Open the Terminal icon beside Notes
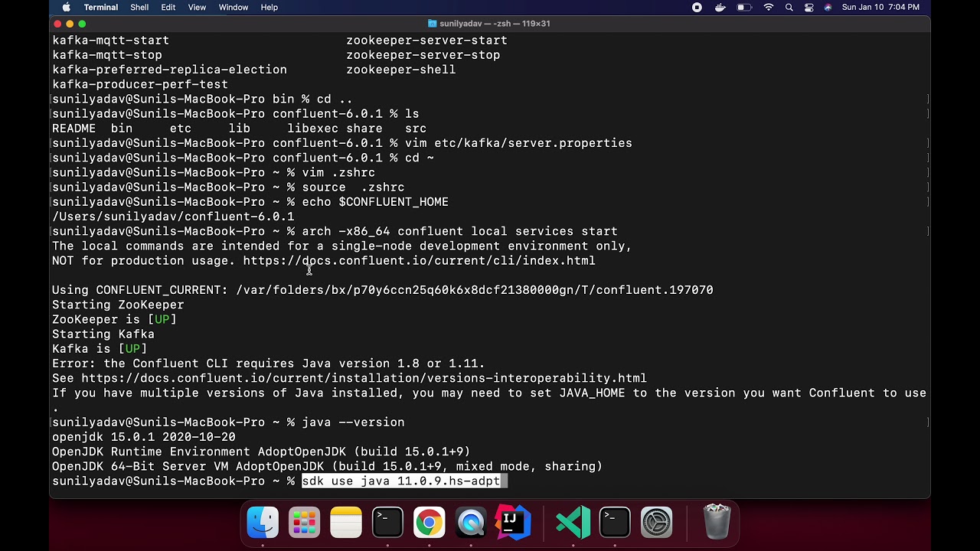The height and width of the screenshot is (551, 980). (x=387, y=522)
